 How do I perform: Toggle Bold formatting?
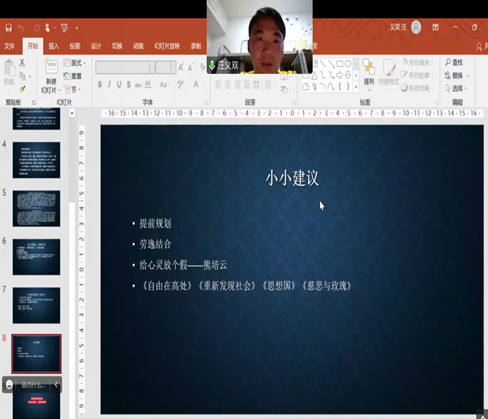point(100,85)
